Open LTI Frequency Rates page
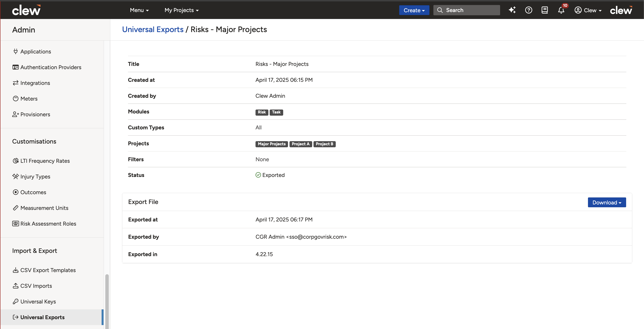Screen dimensions: 644x329 point(45,161)
